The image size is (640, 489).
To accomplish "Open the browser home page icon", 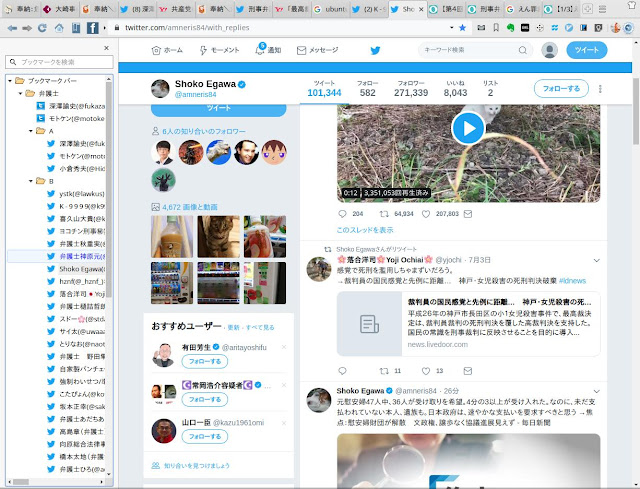I will 59,28.
